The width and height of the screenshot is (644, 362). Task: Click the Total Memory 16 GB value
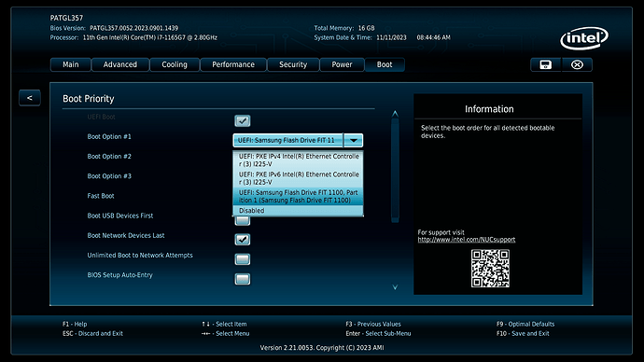point(367,28)
